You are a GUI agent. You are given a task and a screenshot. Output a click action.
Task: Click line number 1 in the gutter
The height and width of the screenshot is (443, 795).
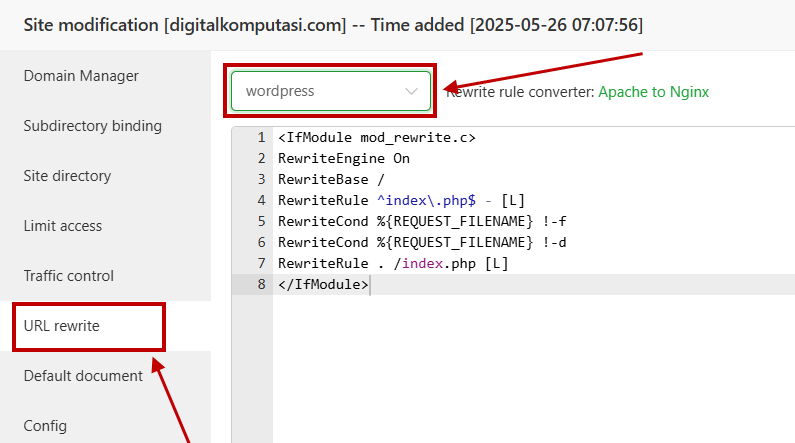click(261, 137)
